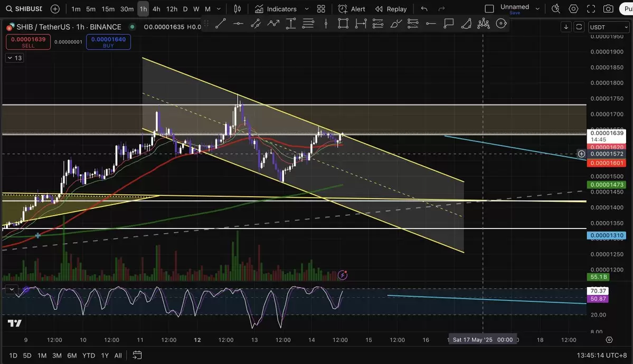This screenshot has width=633, height=364.
Task: Select the Trend Line drawing tool
Action: (221, 24)
